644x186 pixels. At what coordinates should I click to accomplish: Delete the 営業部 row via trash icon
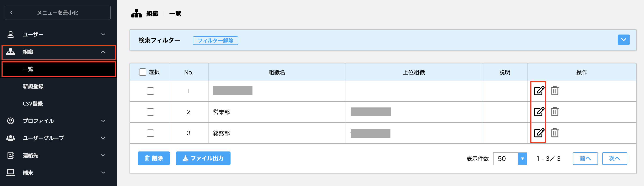[554, 112]
